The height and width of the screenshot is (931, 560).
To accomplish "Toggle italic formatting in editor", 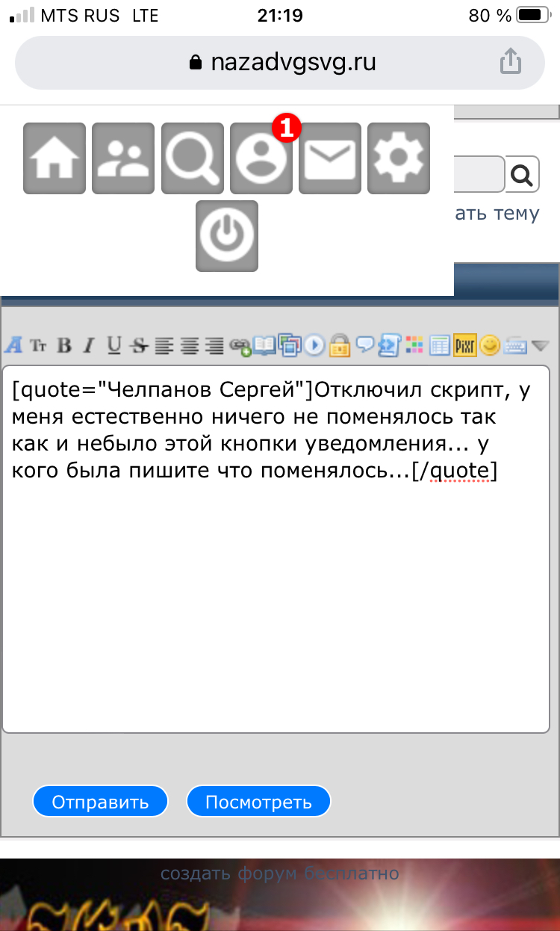I will pyautogui.click(x=89, y=345).
